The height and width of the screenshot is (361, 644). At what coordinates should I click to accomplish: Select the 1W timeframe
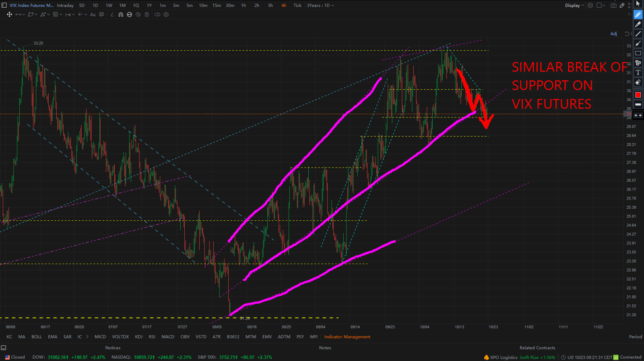(109, 5)
